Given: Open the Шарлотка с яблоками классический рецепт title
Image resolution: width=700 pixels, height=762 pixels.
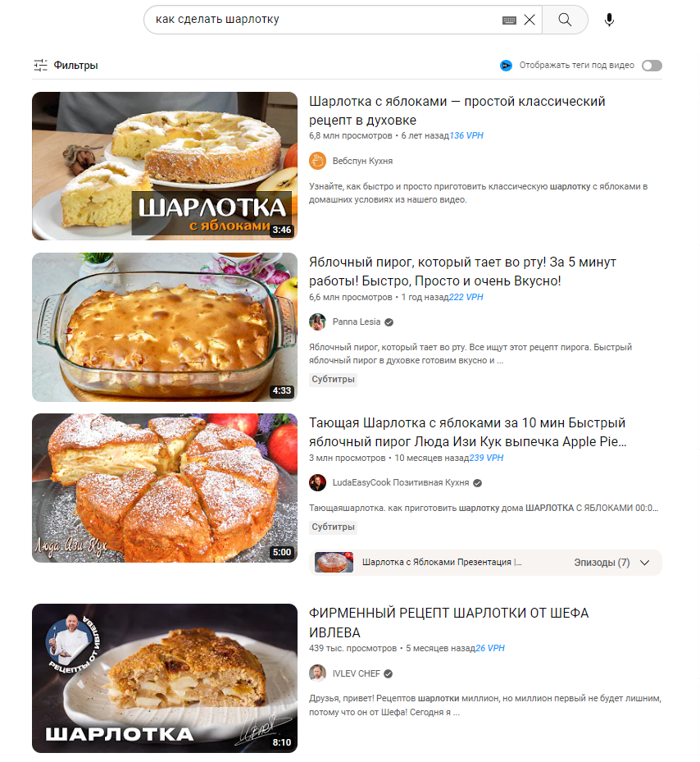Looking at the screenshot, I should [x=457, y=110].
